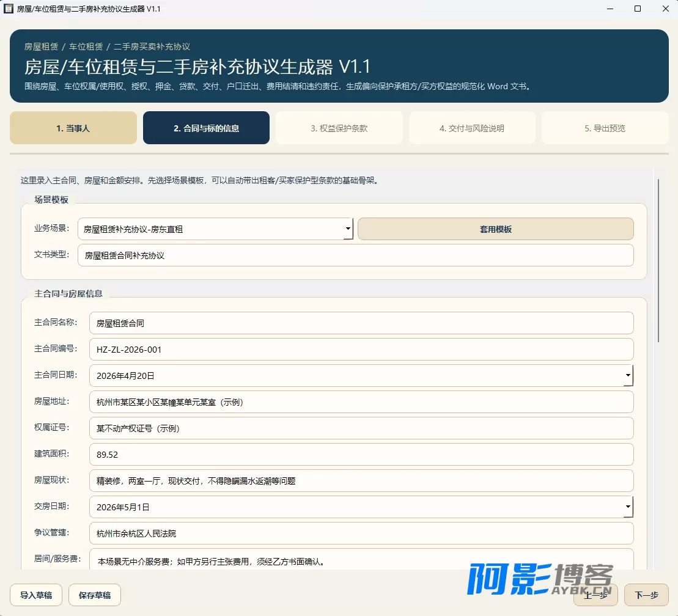The height and width of the screenshot is (616, 678).
Task: Click the 下一步 button
Action: [646, 595]
